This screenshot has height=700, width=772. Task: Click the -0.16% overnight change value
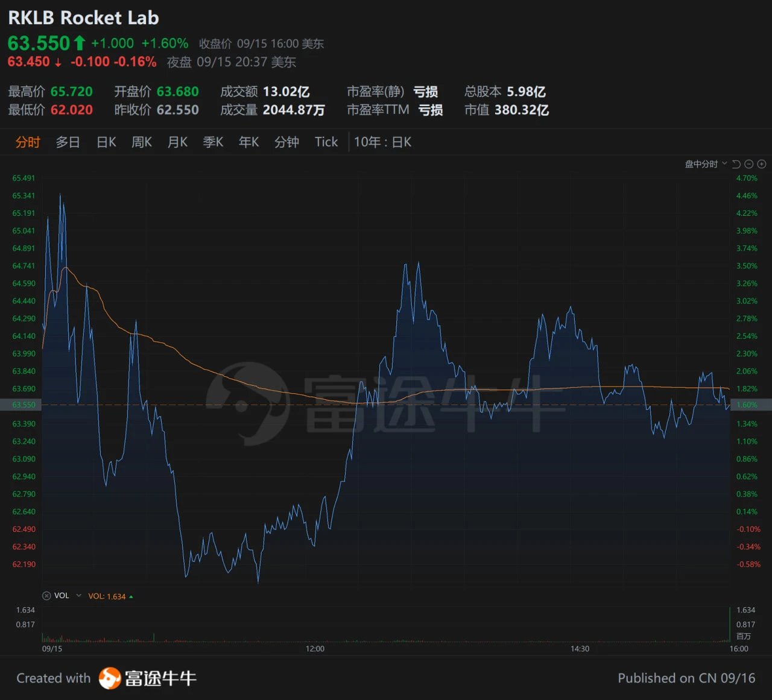tap(135, 61)
